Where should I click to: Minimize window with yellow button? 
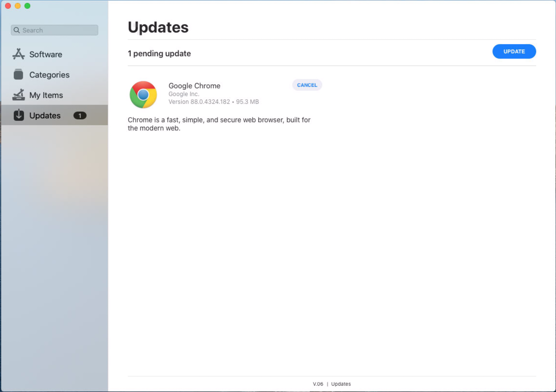pos(18,6)
